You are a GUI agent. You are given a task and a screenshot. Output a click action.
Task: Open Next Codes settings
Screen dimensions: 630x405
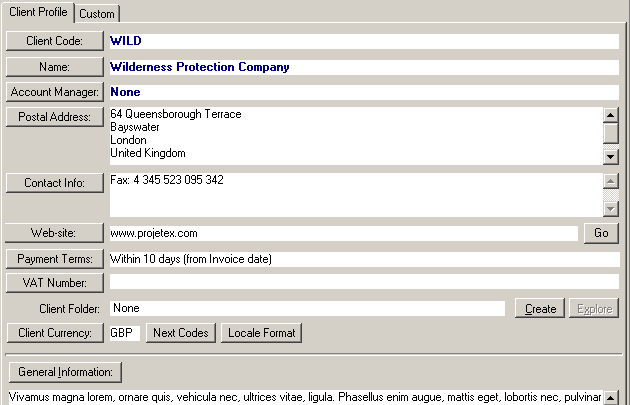[180, 332]
